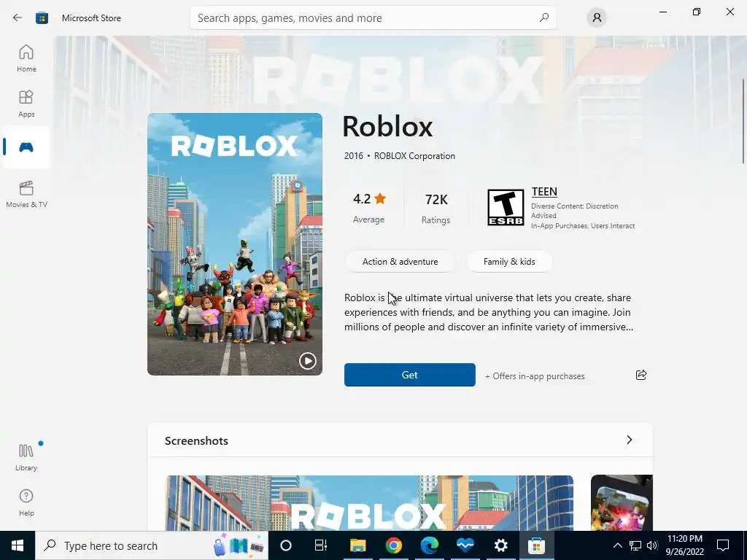Open the first Roblox screenshot thumbnail

[x=369, y=503]
